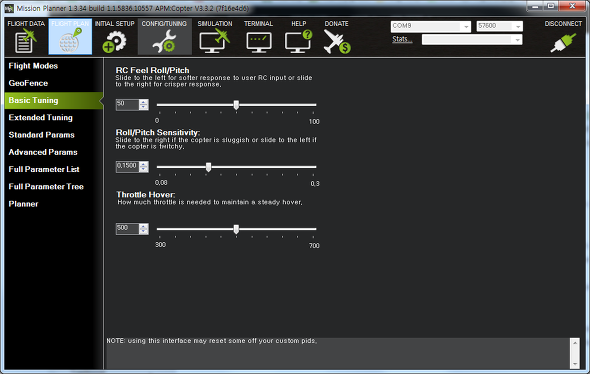Click the RC Feel value field showing 50

click(x=127, y=104)
